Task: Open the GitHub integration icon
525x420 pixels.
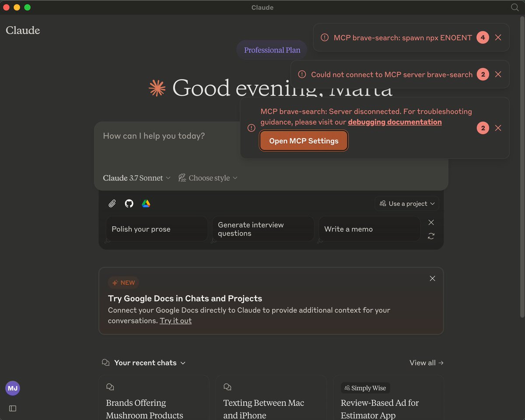Action: tap(129, 203)
